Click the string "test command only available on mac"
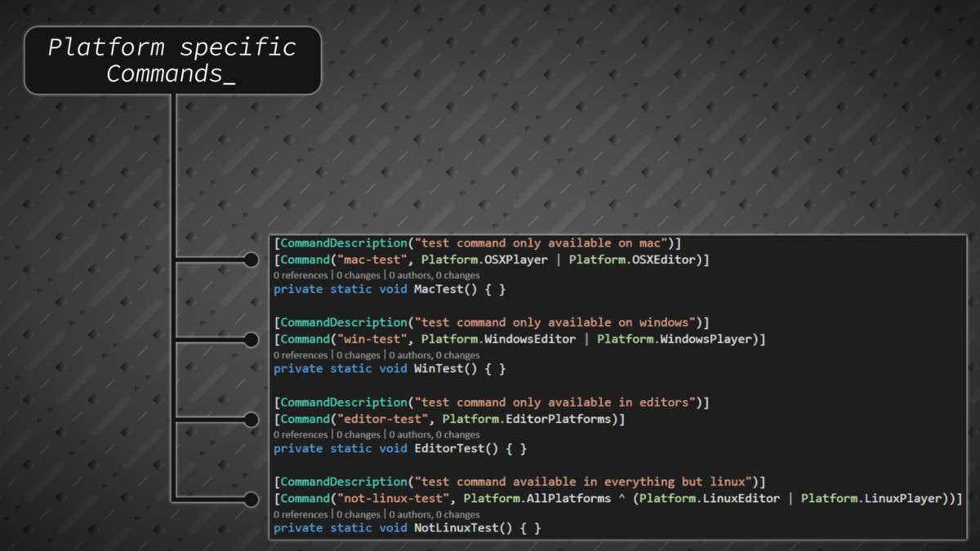The height and width of the screenshot is (551, 980). [x=541, y=243]
